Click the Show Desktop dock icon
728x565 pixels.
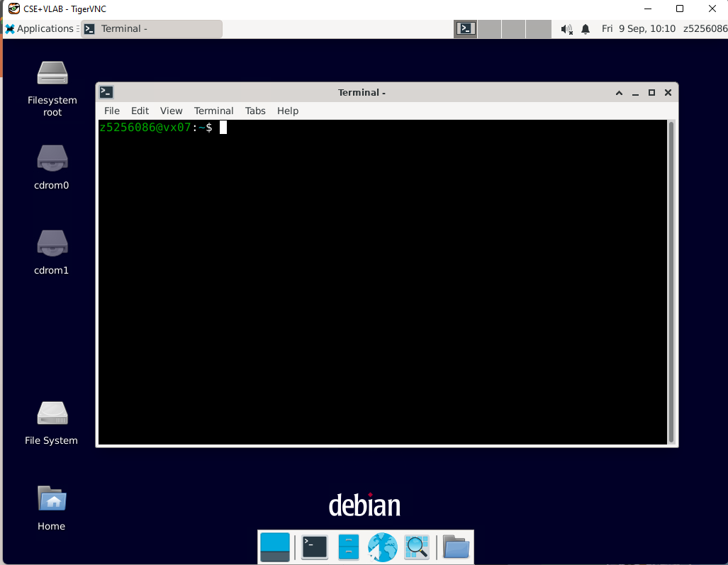coord(275,547)
